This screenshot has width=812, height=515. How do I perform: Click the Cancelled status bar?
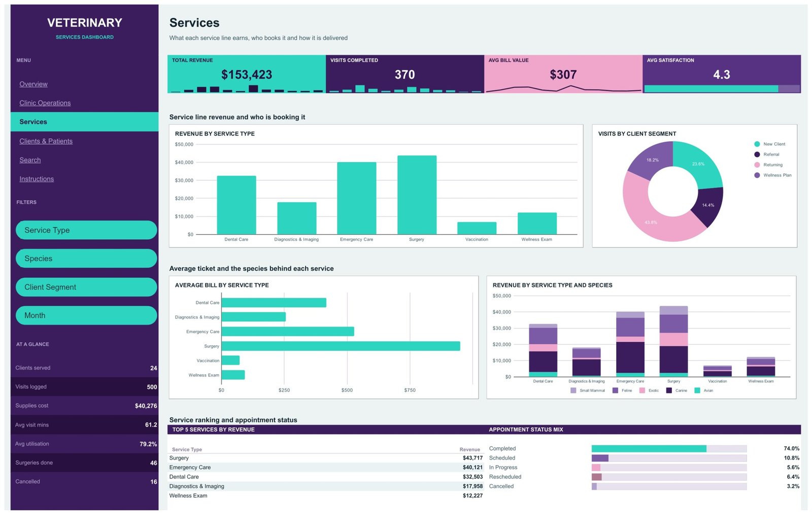coord(669,486)
